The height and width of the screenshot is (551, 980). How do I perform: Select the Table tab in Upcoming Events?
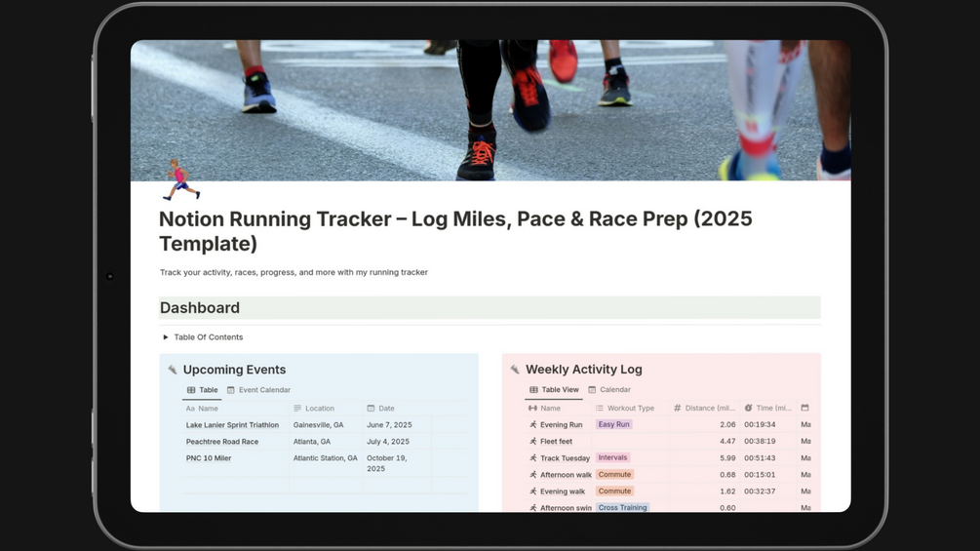tap(202, 390)
